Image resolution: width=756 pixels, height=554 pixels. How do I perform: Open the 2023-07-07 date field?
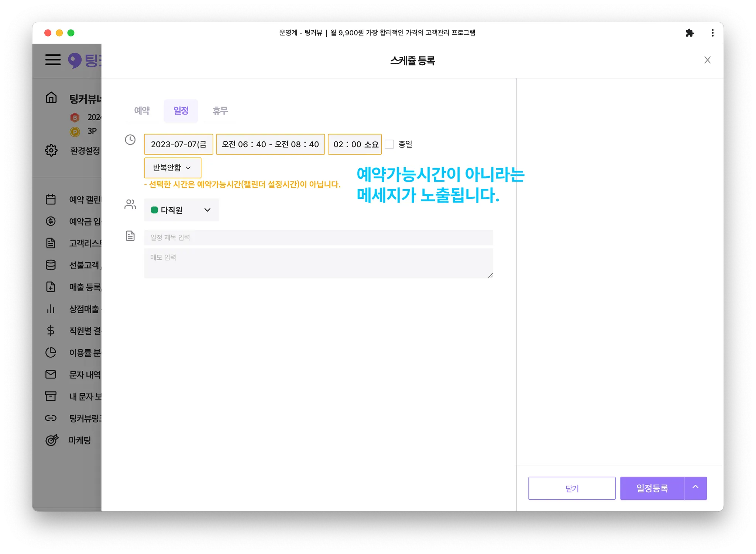(178, 144)
